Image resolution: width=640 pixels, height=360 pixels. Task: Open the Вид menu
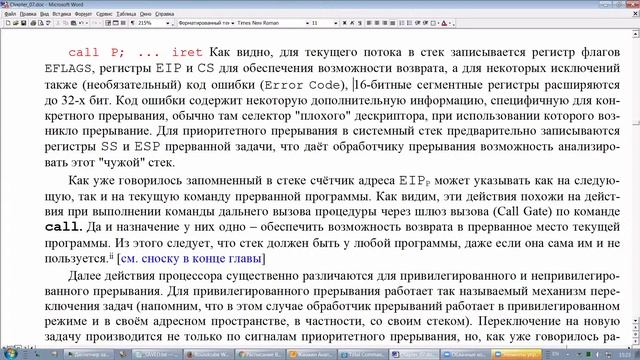[44, 14]
